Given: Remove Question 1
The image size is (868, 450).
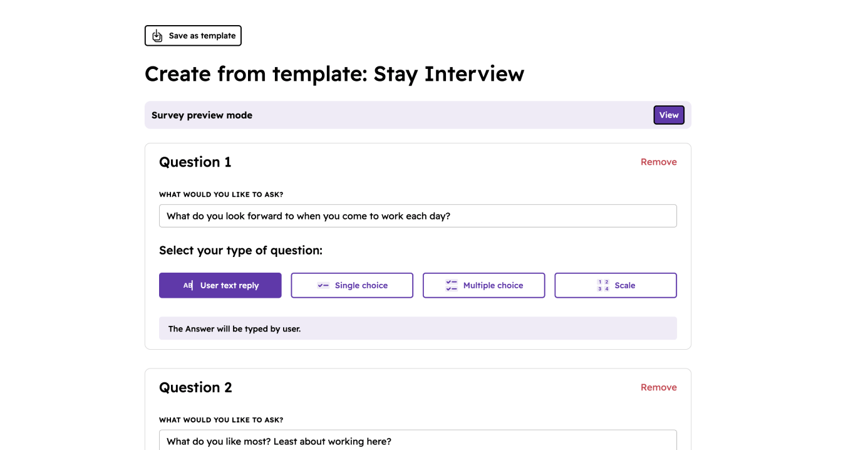Looking at the screenshot, I should pyautogui.click(x=658, y=162).
